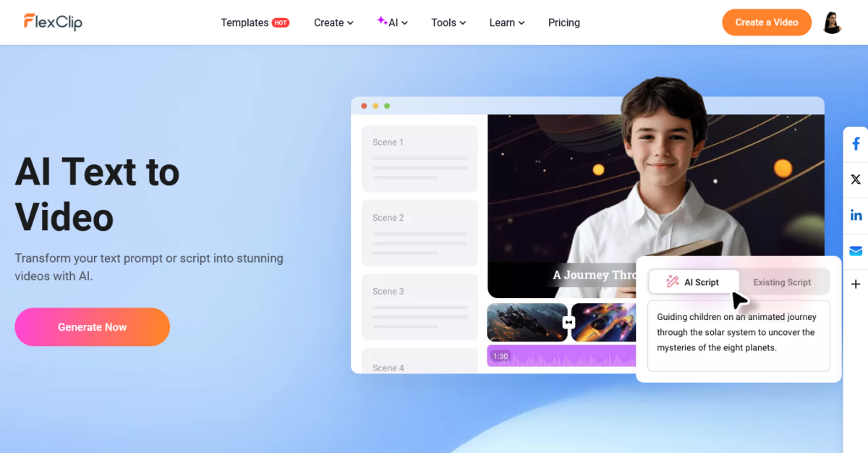Expand the Learn dropdown menu
The height and width of the screenshot is (453, 868).
506,22
